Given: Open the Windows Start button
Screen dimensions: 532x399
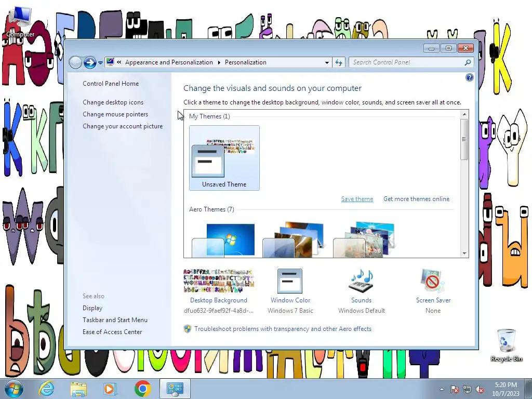Looking at the screenshot, I should (x=14, y=389).
